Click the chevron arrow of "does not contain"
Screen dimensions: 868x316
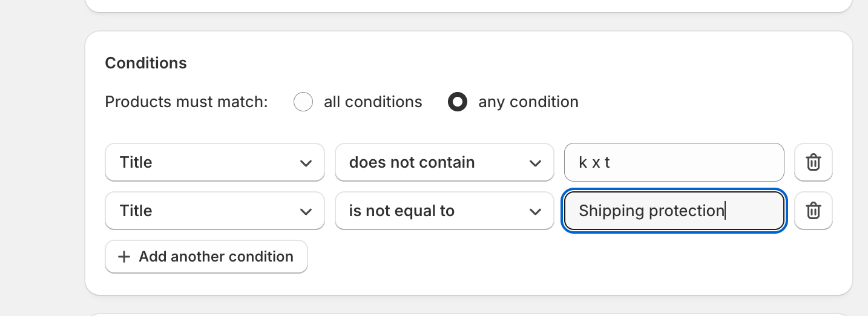[x=535, y=163]
